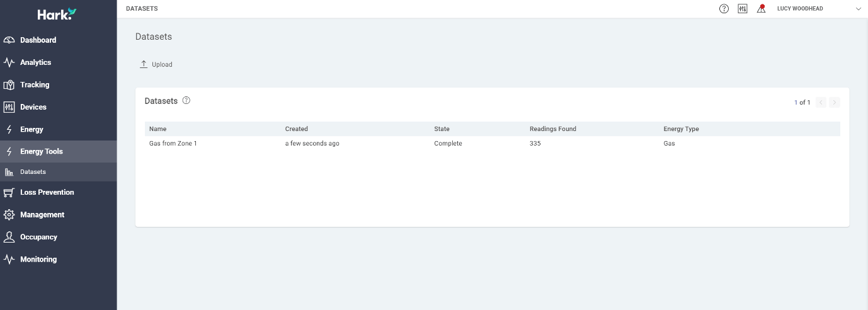
Task: Go to next page of datasets
Action: [835, 102]
